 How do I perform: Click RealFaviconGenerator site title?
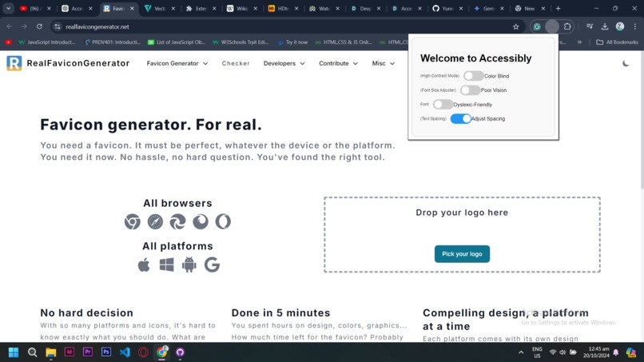78,63
